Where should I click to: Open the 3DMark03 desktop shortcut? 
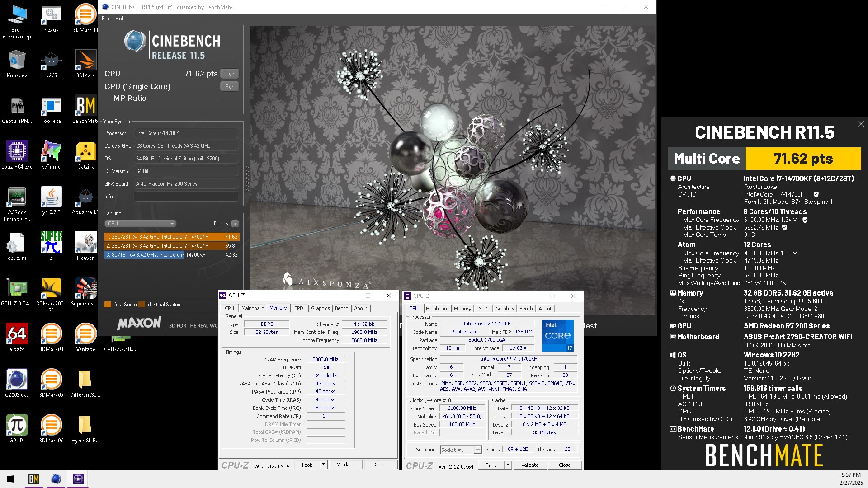click(x=51, y=338)
